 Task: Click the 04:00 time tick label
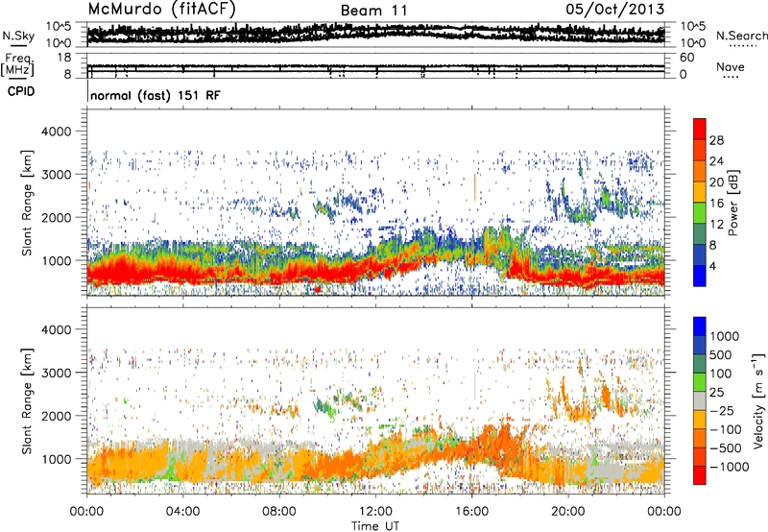coord(183,512)
